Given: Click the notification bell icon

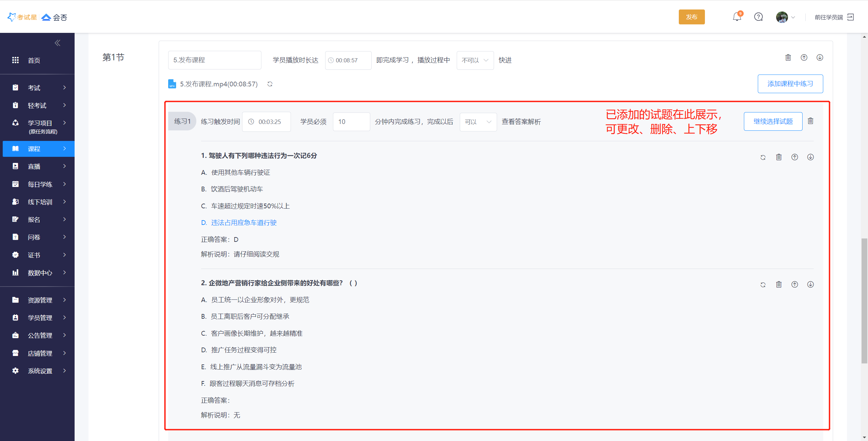Looking at the screenshot, I should pyautogui.click(x=737, y=17).
